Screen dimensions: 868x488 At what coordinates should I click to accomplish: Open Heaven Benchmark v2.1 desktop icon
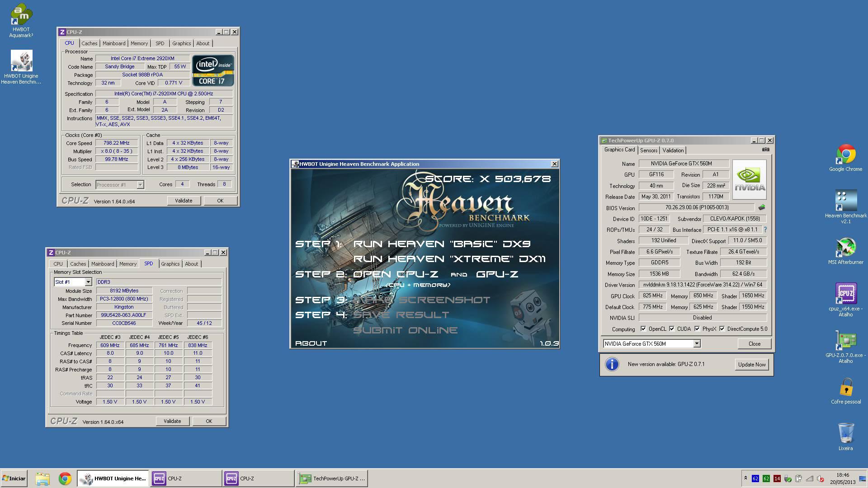coord(845,206)
